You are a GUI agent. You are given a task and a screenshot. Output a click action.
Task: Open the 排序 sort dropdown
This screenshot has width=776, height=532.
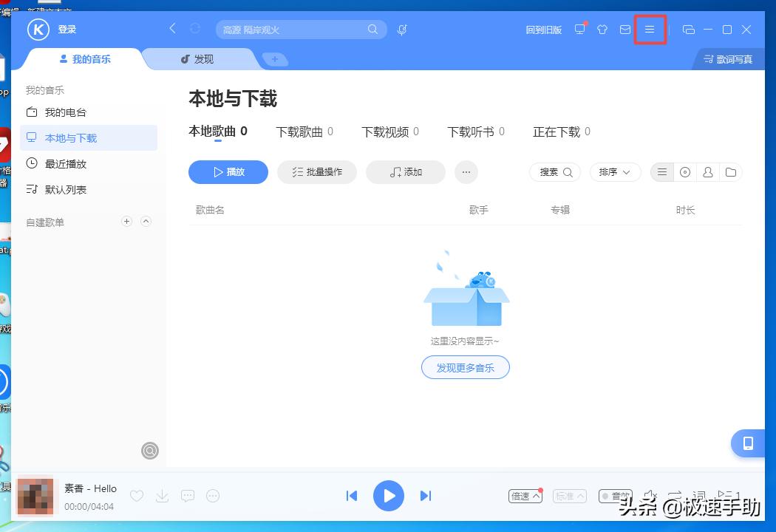click(615, 172)
